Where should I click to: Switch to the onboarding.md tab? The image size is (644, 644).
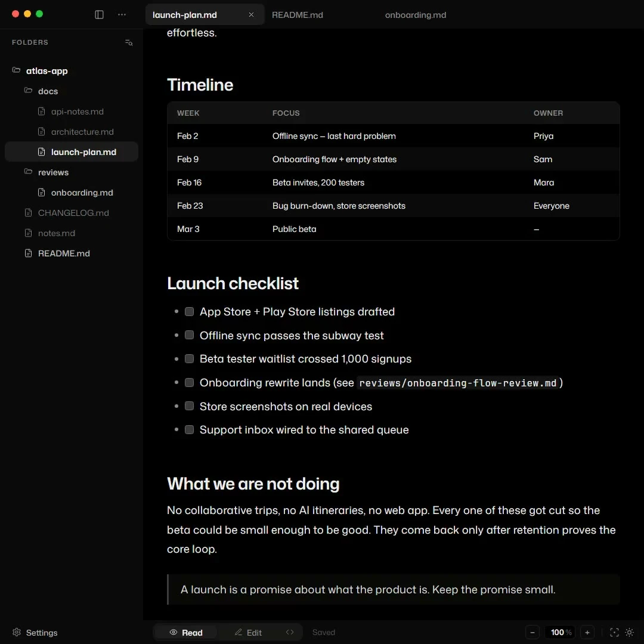pos(415,15)
